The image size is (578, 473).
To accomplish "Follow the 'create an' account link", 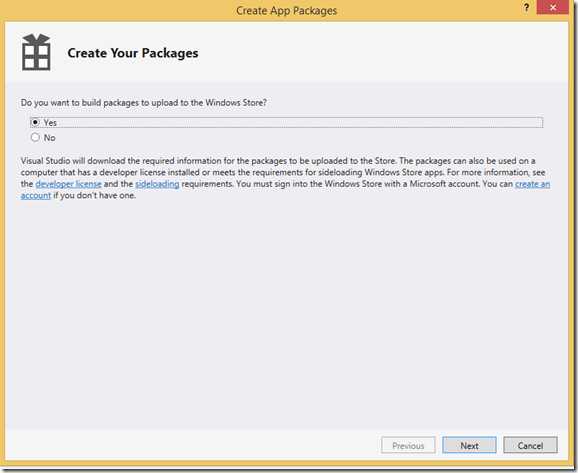I will pyautogui.click(x=533, y=184).
